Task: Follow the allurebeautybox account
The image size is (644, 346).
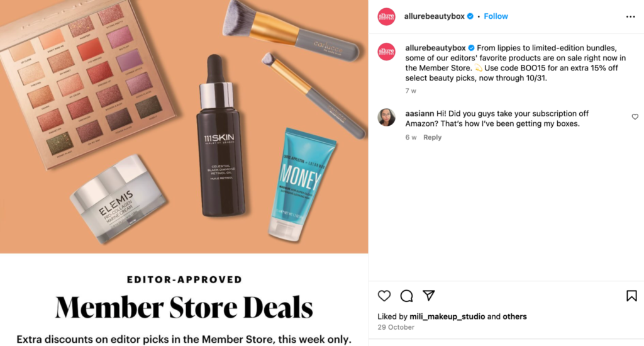Action: pyautogui.click(x=496, y=16)
